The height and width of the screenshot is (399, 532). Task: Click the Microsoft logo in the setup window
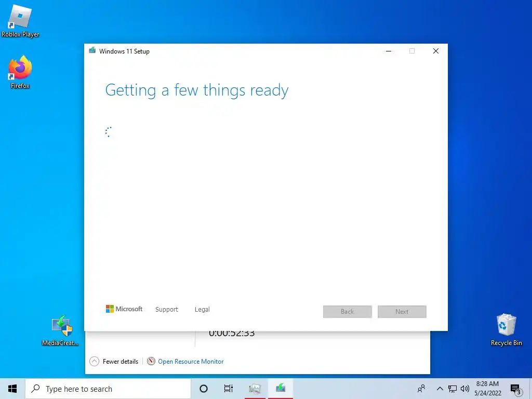click(124, 309)
